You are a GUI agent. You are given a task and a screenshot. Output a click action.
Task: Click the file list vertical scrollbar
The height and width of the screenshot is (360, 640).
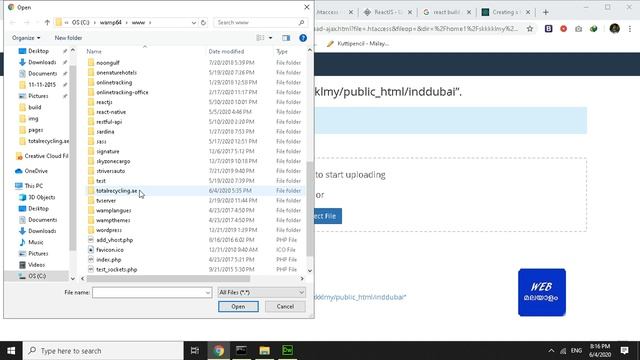click(x=310, y=209)
